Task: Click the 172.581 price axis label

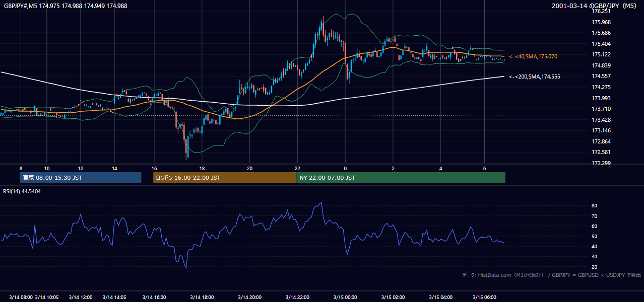Action: click(x=601, y=152)
